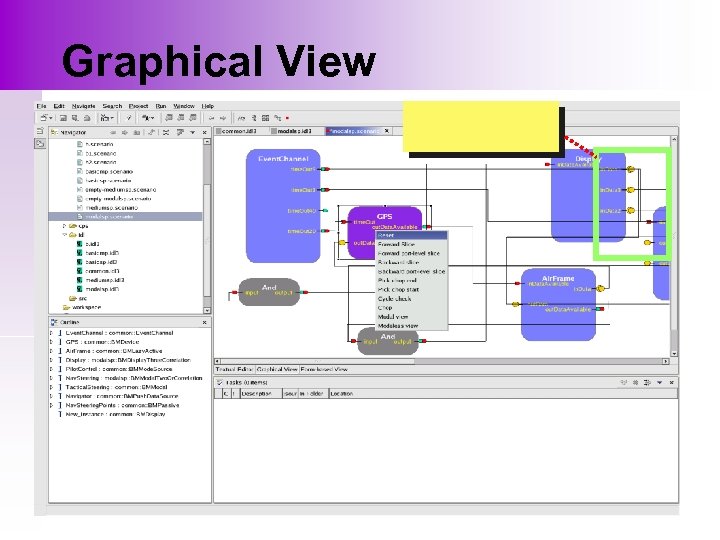Screen dimensions: 720x540
Task: Open the Help menu
Action: tap(208, 106)
